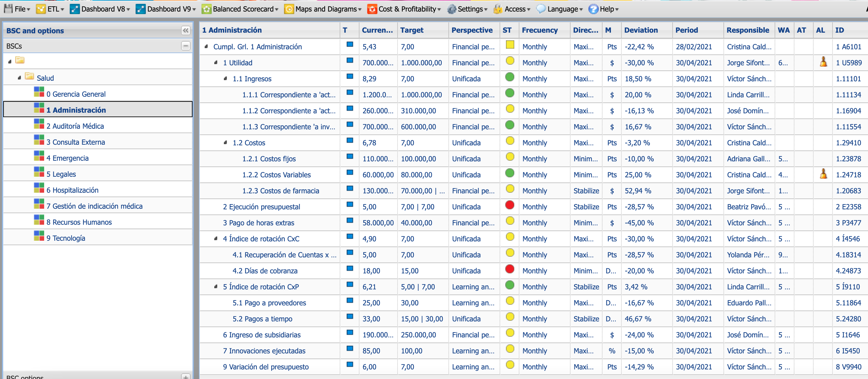Collapse the BSCs section with the minus button
868x379 pixels.
(x=185, y=46)
